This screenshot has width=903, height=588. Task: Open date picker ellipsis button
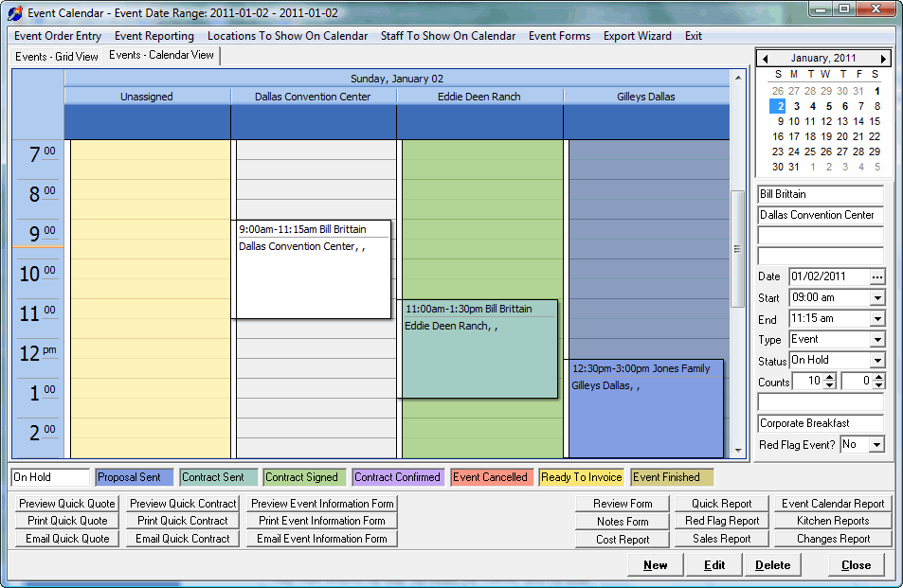coord(876,276)
